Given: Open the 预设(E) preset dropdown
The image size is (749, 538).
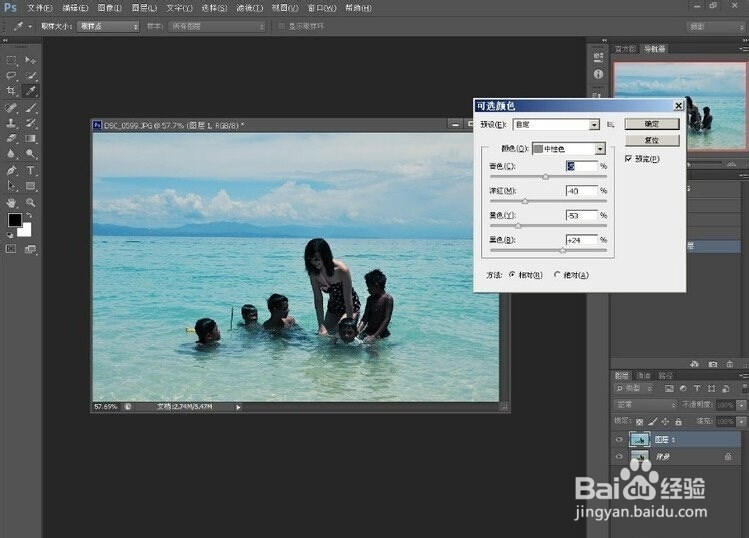Looking at the screenshot, I should pos(556,125).
